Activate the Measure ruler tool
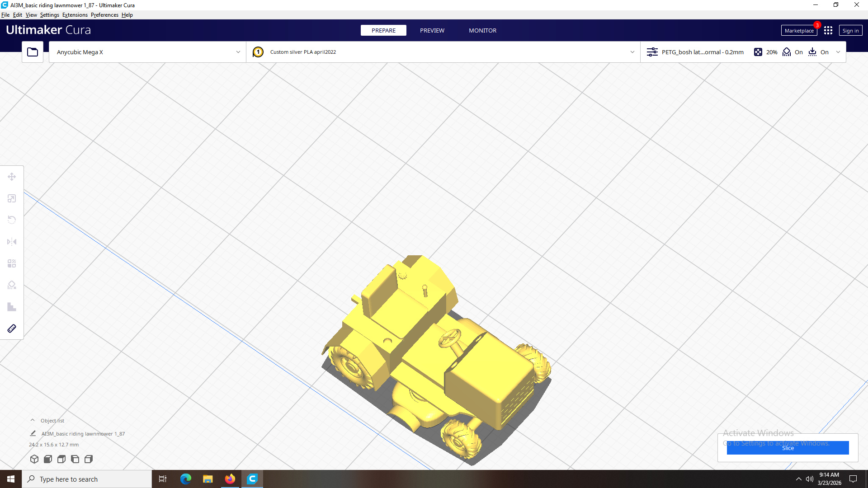This screenshot has width=868, height=488. click(12, 328)
